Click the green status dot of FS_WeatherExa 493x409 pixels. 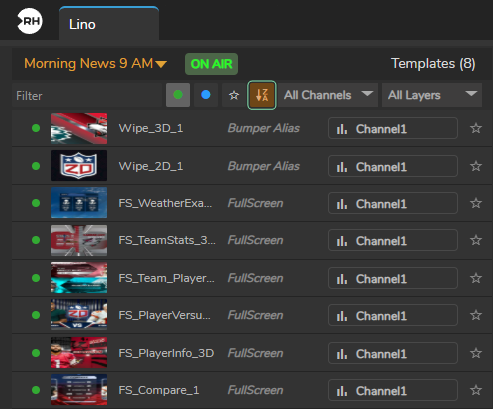(36, 203)
